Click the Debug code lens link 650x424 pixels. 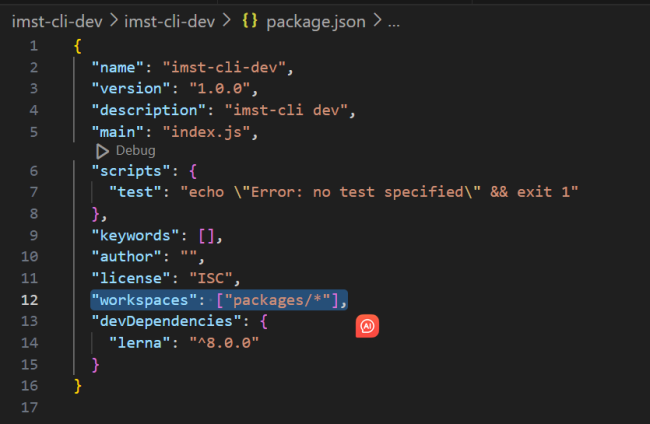tap(136, 151)
